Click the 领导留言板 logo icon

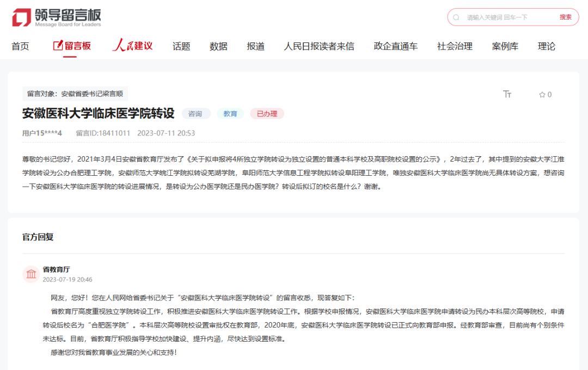coord(20,16)
